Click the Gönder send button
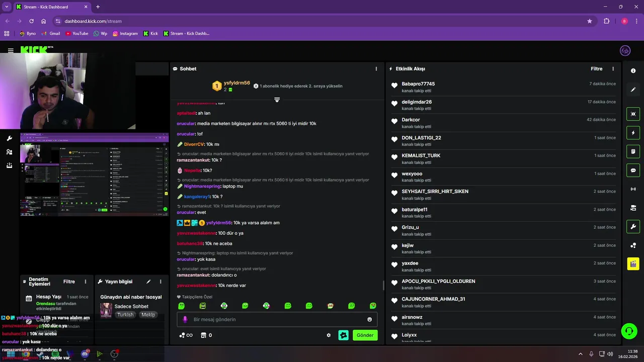The height and width of the screenshot is (362, 644). [x=365, y=335]
